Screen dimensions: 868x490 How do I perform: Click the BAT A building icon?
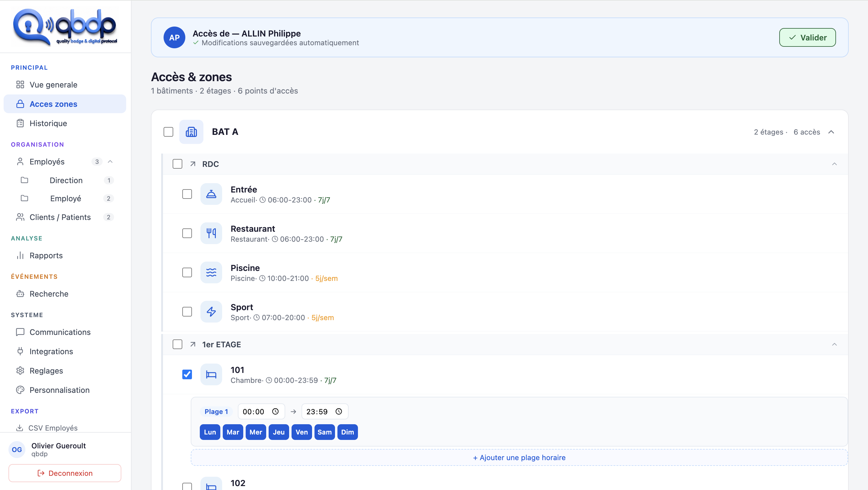coord(191,132)
